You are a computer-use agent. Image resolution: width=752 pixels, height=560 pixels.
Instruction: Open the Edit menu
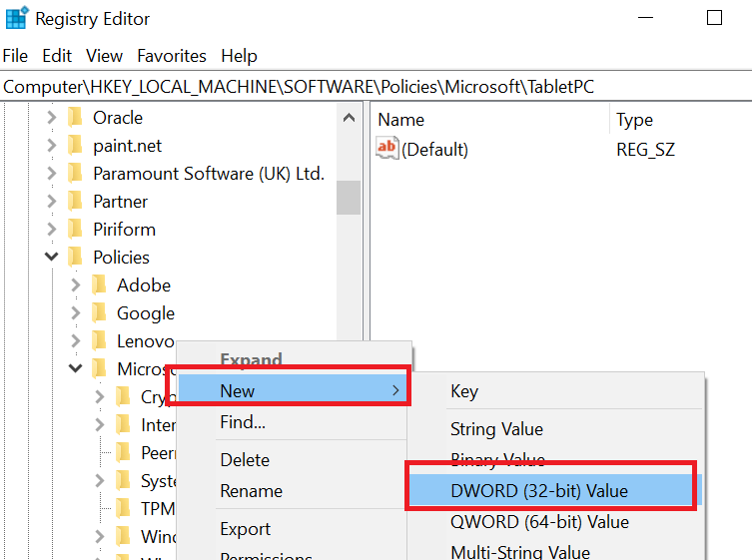[57, 56]
